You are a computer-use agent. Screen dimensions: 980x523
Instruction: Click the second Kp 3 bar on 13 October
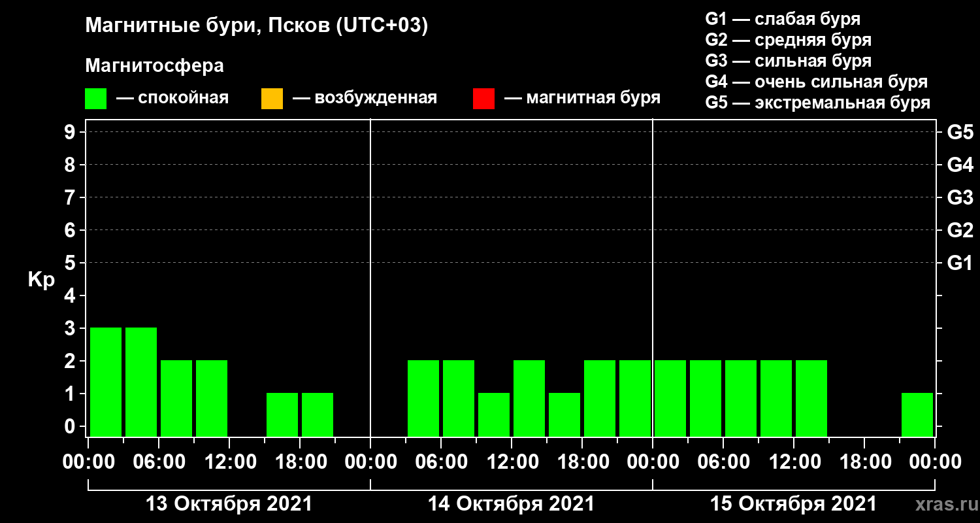(141, 382)
